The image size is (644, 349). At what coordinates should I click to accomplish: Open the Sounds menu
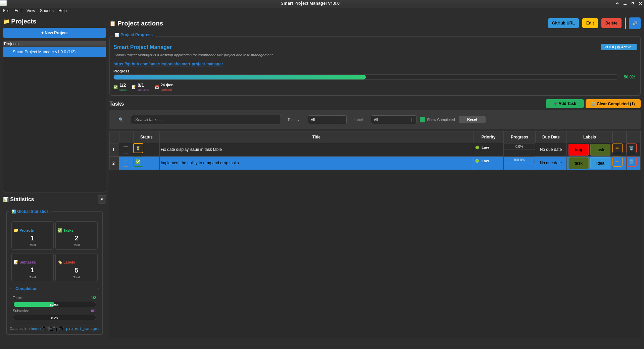(47, 11)
